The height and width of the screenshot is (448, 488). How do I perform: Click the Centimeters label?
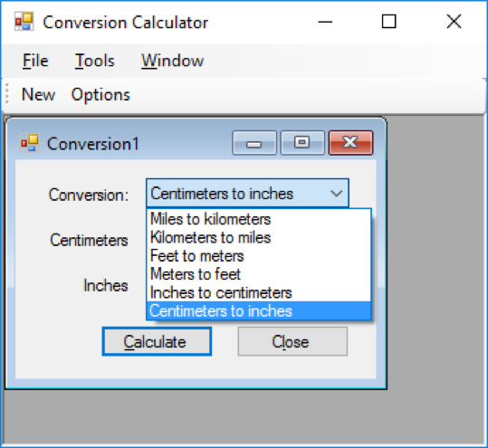pyautogui.click(x=89, y=241)
